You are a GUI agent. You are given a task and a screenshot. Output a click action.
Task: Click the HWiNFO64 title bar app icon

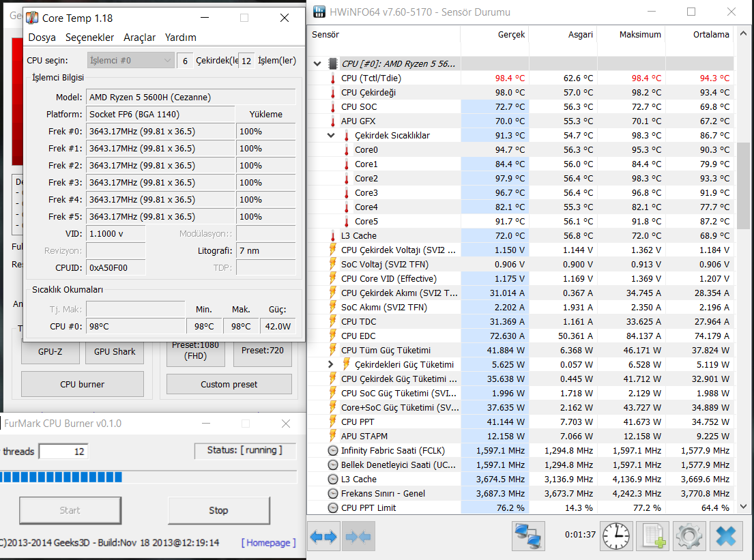coord(319,12)
